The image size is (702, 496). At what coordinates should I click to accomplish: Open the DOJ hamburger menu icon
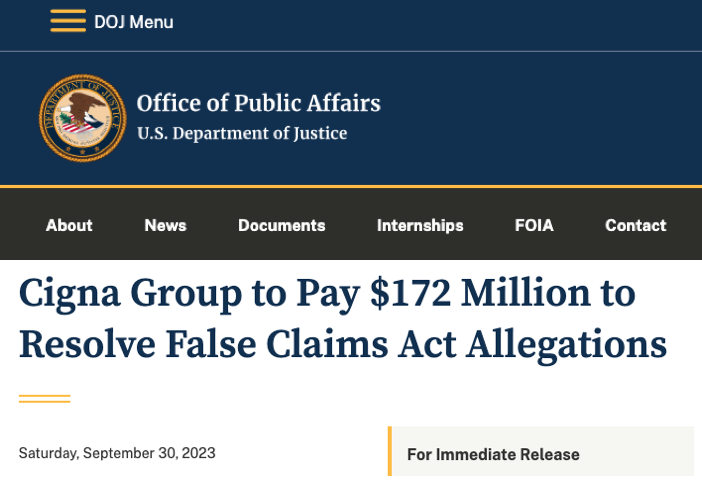click(x=68, y=21)
